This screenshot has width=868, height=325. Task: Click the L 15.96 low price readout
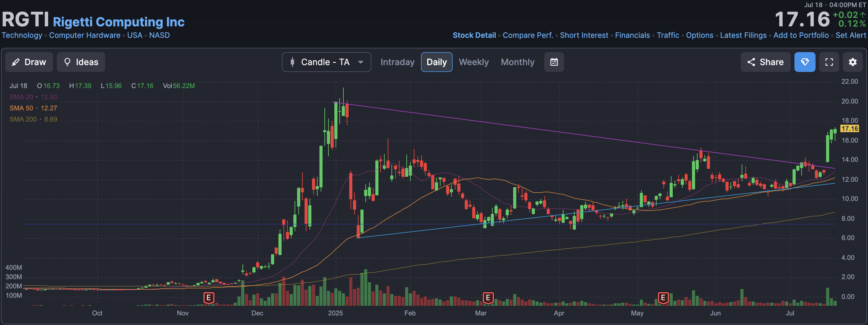[111, 86]
